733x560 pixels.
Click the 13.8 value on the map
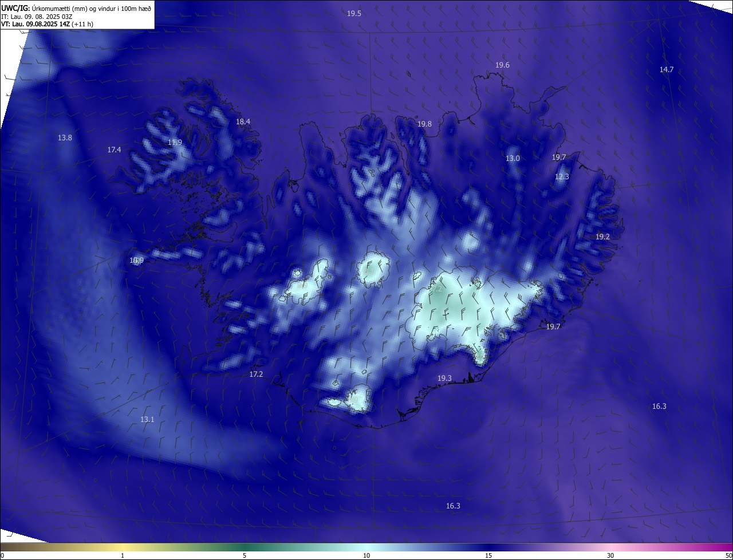[x=65, y=137]
